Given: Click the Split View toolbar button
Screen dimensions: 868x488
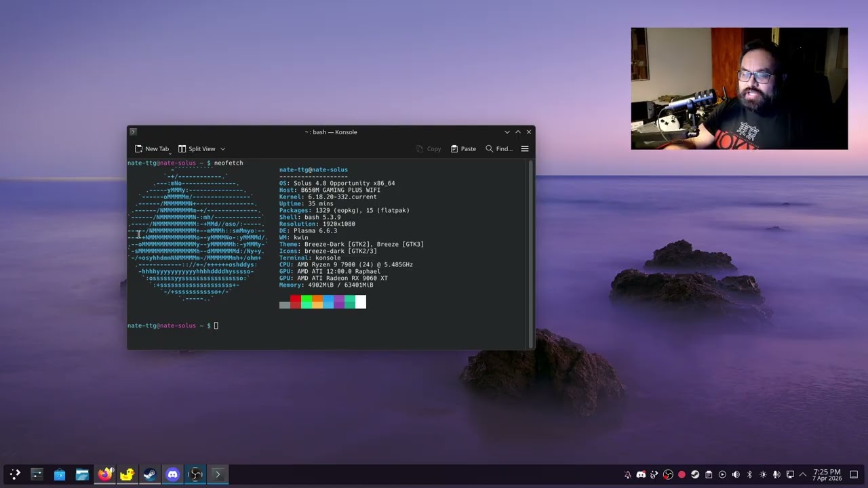Looking at the screenshot, I should pos(197,148).
